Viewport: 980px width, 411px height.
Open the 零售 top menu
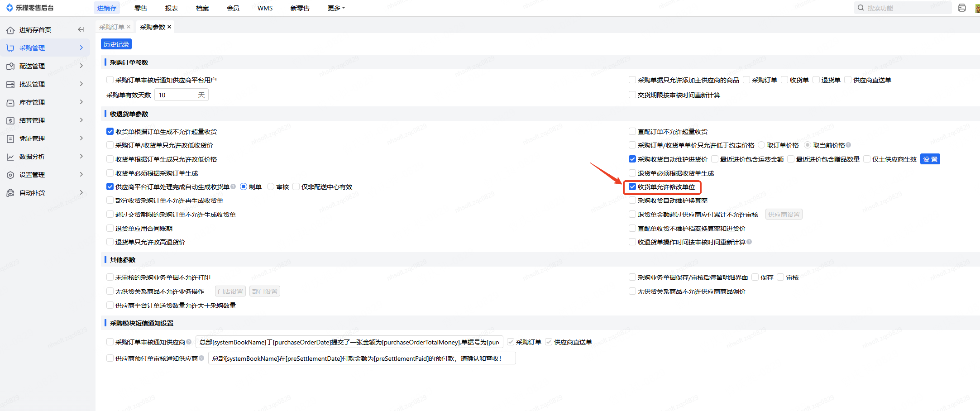point(141,8)
